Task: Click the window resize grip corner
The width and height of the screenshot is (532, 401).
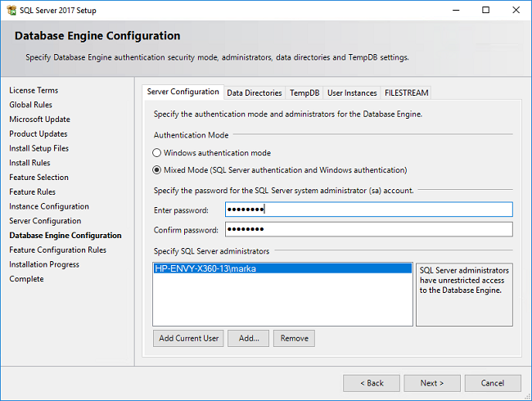Action: [528, 397]
